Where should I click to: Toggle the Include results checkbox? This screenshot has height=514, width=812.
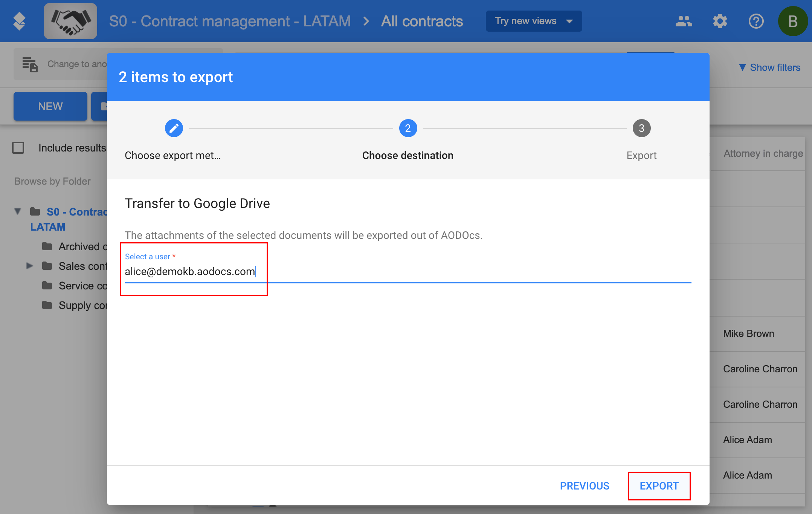(x=18, y=148)
